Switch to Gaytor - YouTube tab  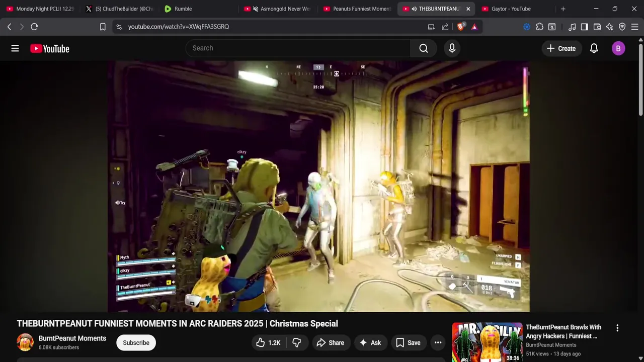click(515, 9)
